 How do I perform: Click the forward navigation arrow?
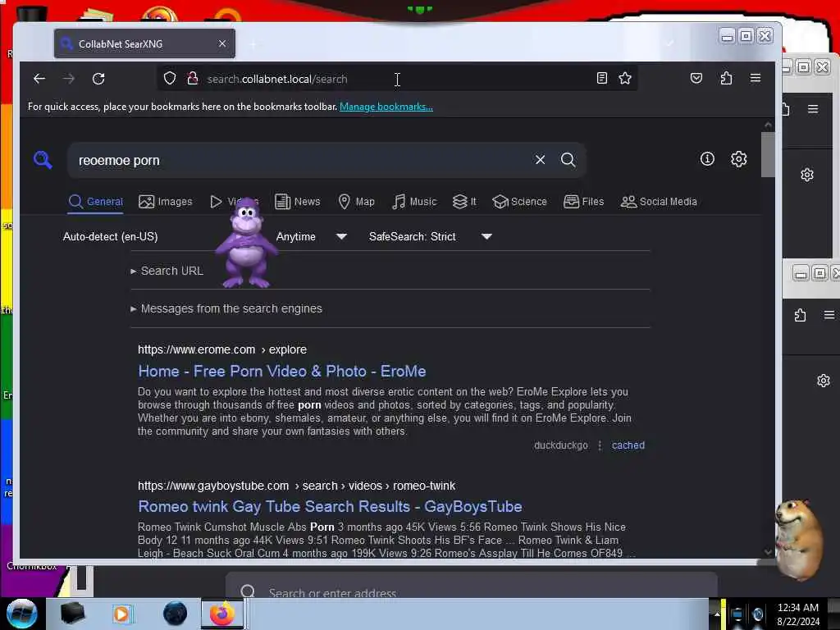tap(69, 79)
